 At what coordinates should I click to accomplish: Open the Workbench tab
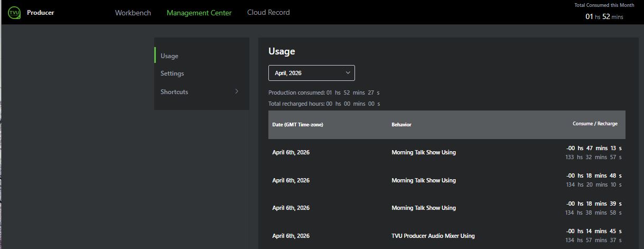[x=133, y=13]
